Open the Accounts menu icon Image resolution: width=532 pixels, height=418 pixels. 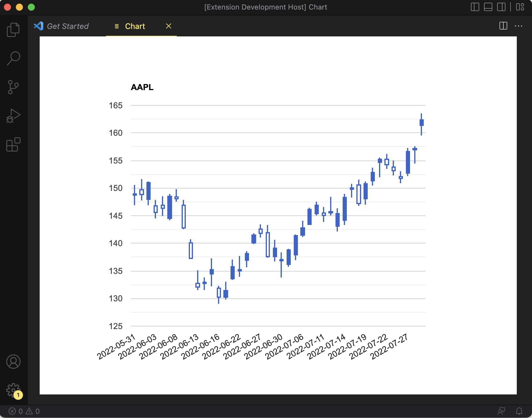pos(13,362)
